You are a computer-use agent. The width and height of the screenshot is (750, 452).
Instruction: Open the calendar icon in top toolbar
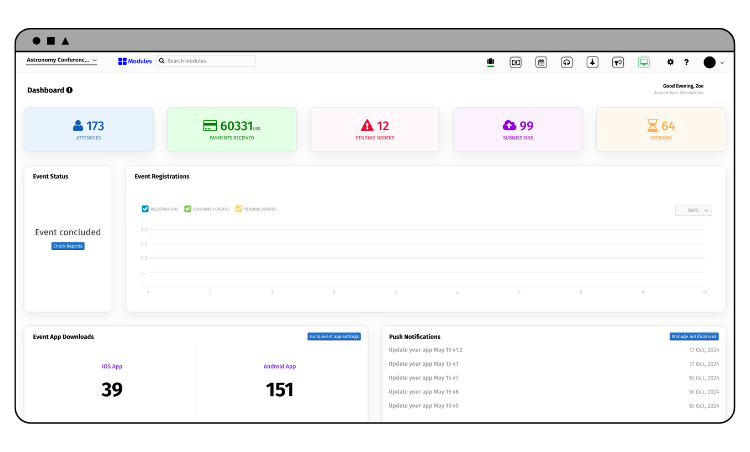pos(541,62)
